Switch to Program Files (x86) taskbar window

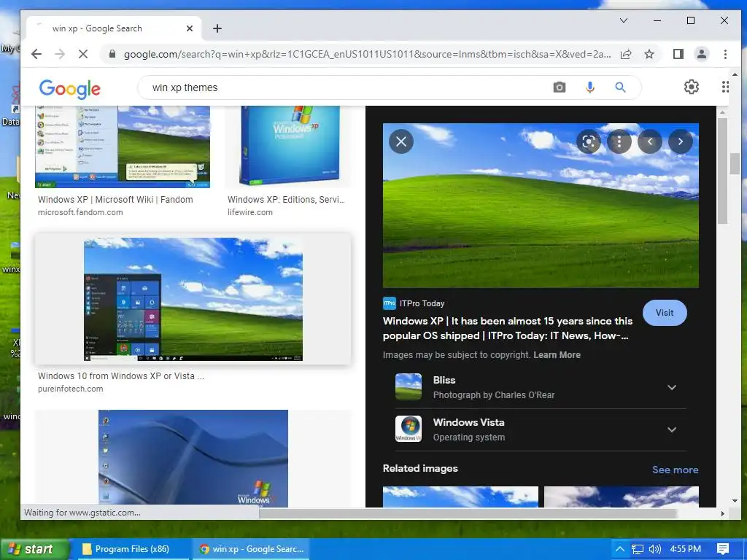tap(132, 549)
